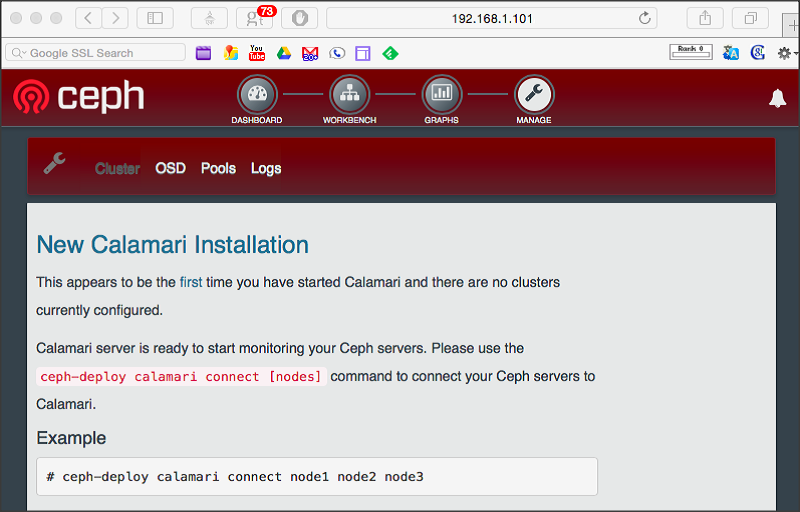Click the G search extension icon
Image resolution: width=800 pixels, height=512 pixels.
pos(758,53)
